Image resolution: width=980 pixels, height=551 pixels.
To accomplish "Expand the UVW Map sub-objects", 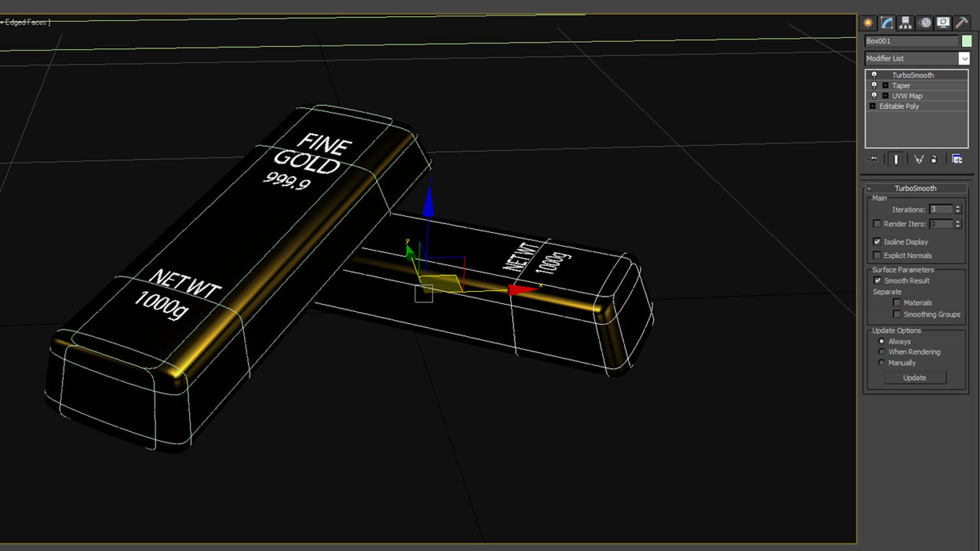I will point(886,96).
